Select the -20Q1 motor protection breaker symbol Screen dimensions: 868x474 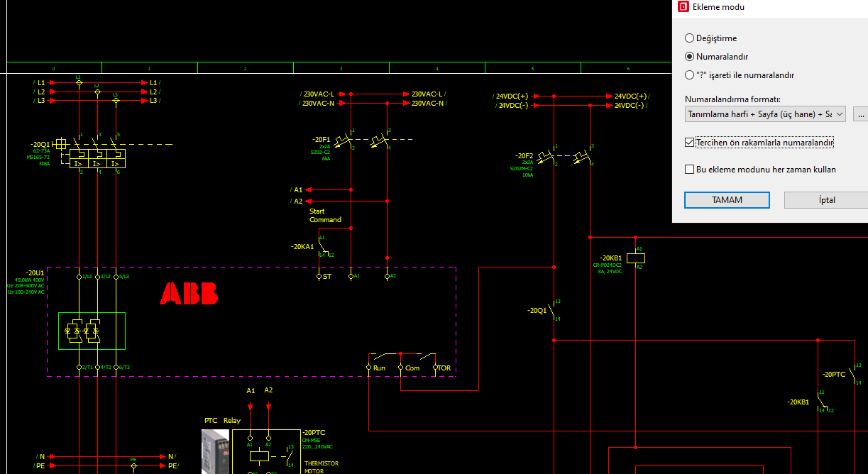[96, 153]
